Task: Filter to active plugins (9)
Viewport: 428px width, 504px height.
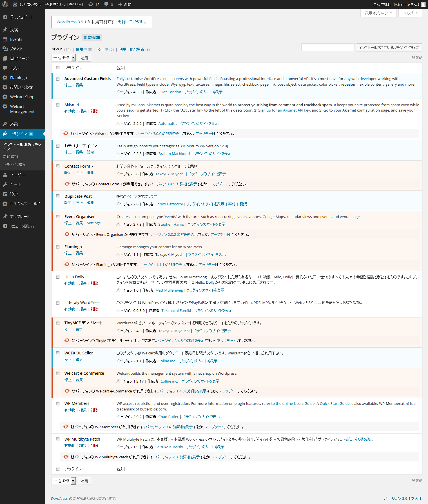Action: [81, 49]
